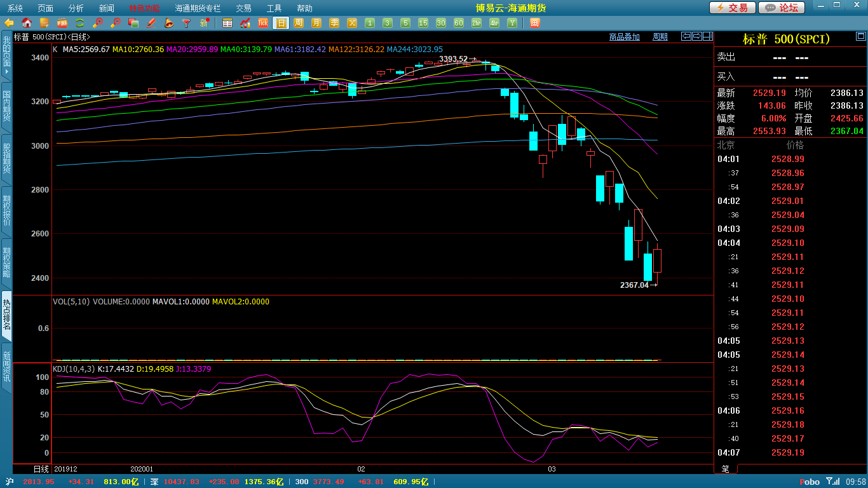Image resolution: width=868 pixels, height=488 pixels.
Task: Select the 60-minute period icon
Action: point(459,23)
